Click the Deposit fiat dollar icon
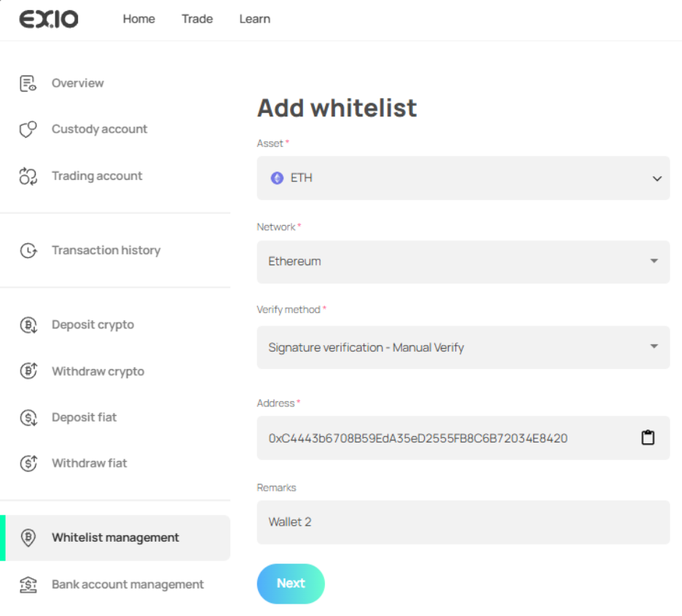 [x=28, y=418]
